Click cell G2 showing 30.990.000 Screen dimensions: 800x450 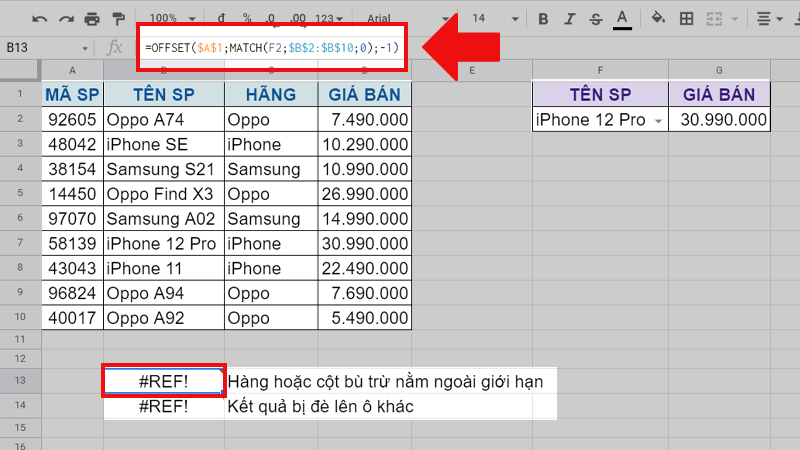[x=719, y=119]
